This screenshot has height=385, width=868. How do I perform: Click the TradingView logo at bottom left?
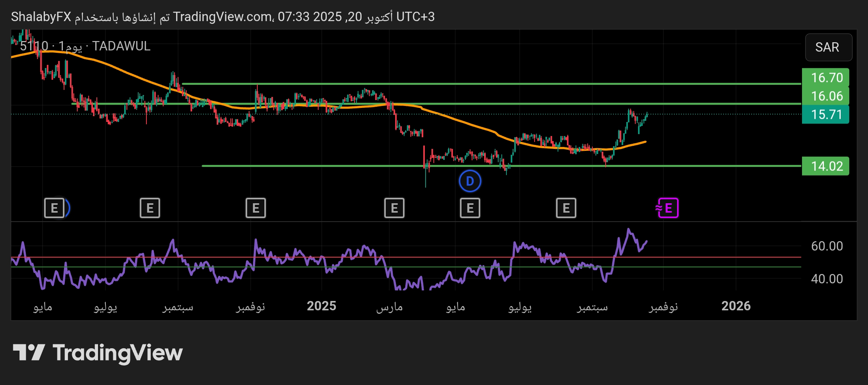click(98, 353)
